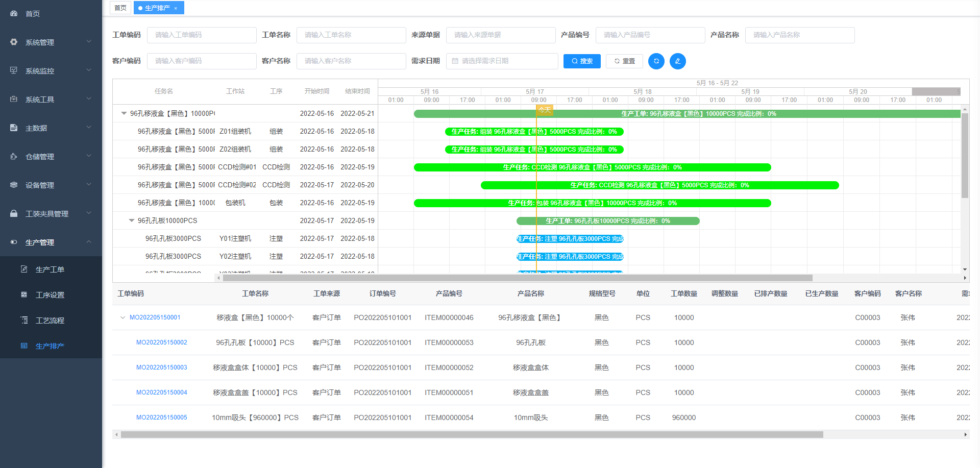Viewport: 980px width, 468px height.
Task: Focus the 客户名称 input field
Action: pyautogui.click(x=351, y=61)
